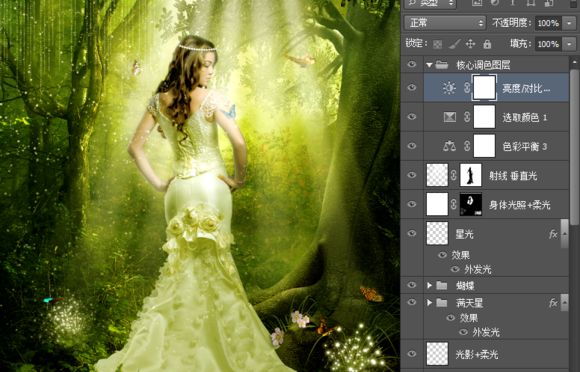
Task: Hide the 光影+柔光 layer
Action: [x=412, y=354]
